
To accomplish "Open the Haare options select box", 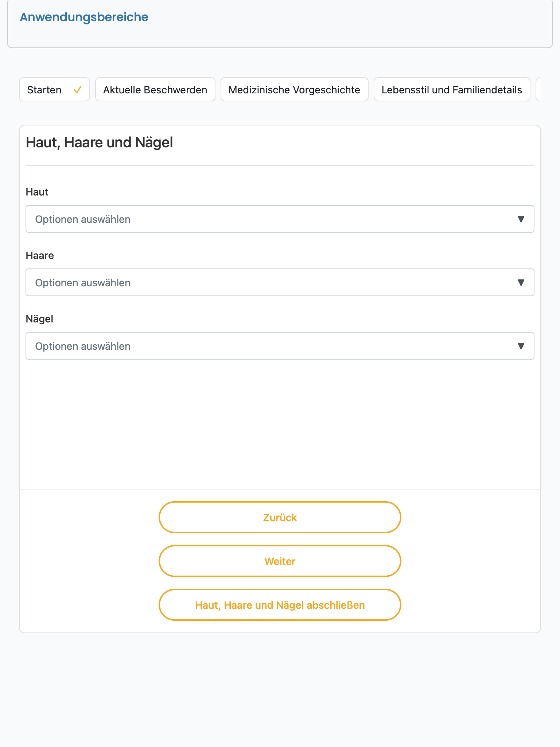I will coord(280,282).
